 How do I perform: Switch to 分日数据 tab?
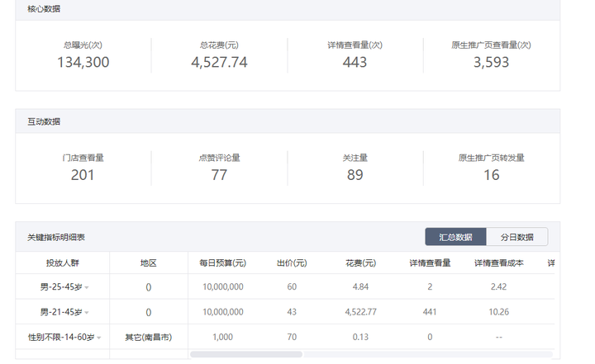tap(516, 237)
